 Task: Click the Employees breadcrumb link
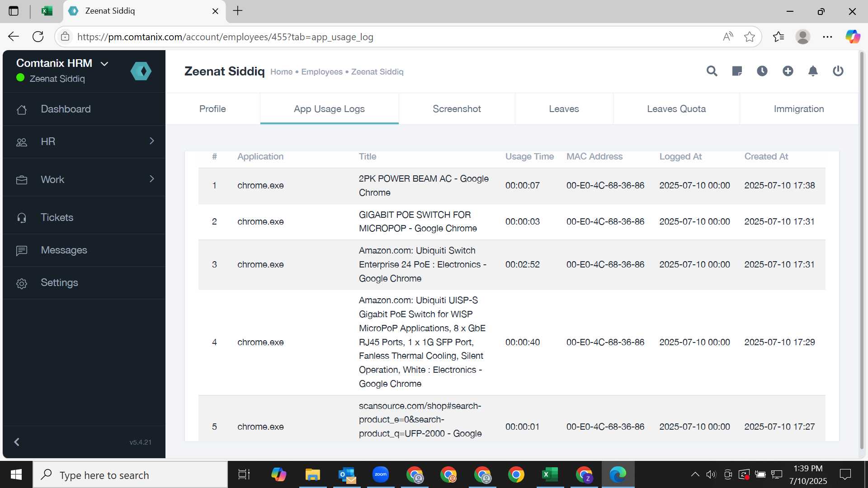pos(322,72)
